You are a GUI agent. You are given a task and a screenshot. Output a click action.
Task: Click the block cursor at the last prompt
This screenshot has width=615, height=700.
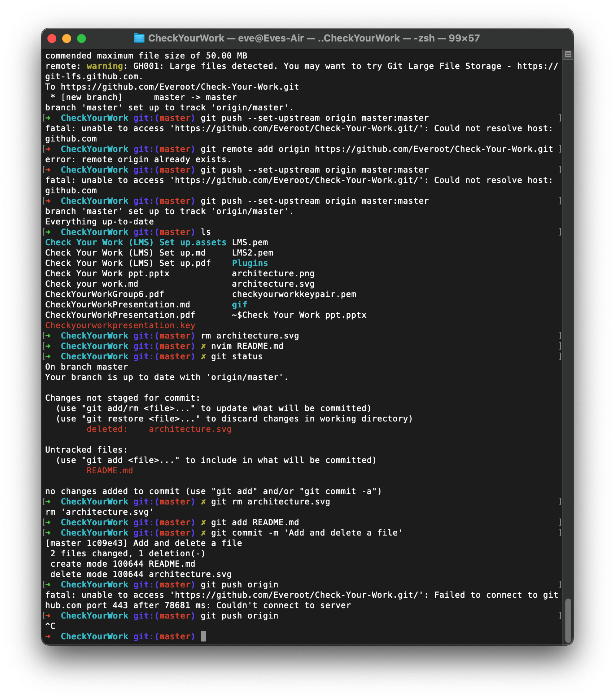(203, 636)
